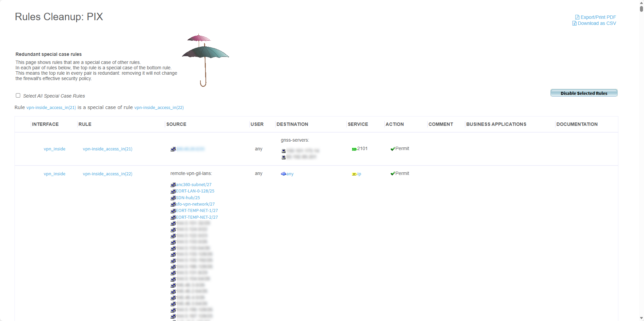Click the network icon beside SDN-hub/25
The image size is (644, 321).
tap(173, 198)
